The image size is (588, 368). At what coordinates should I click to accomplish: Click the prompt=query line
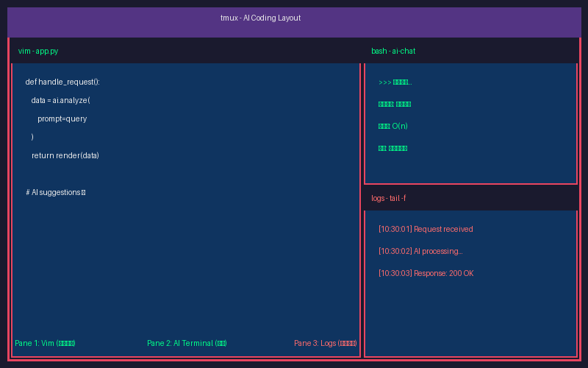62,118
